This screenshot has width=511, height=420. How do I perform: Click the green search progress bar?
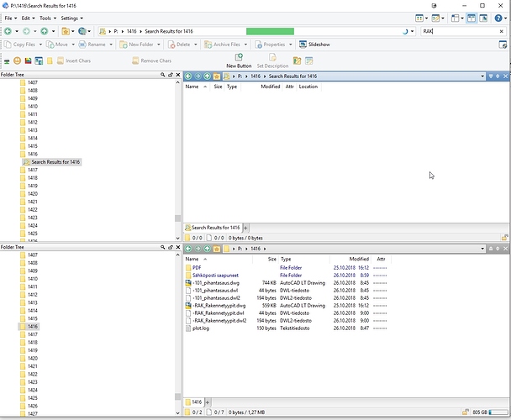pyautogui.click(x=270, y=31)
